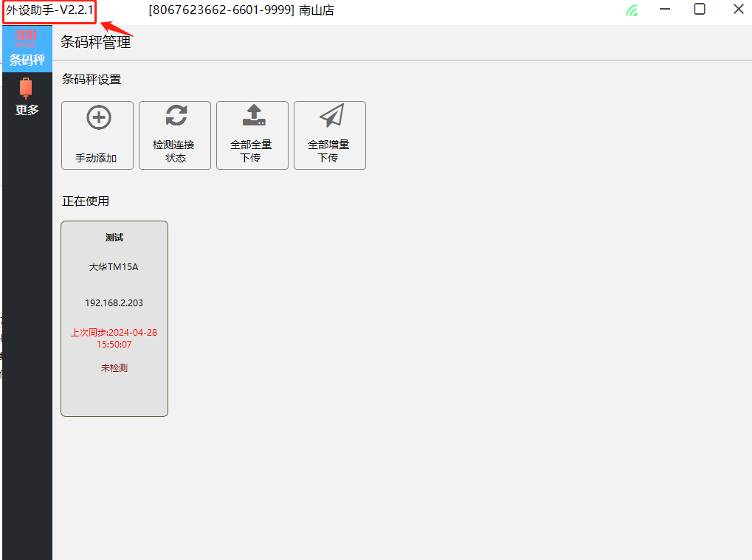752x560 pixels.
Task: Maximize the 外设助手 window
Action: tap(700, 9)
